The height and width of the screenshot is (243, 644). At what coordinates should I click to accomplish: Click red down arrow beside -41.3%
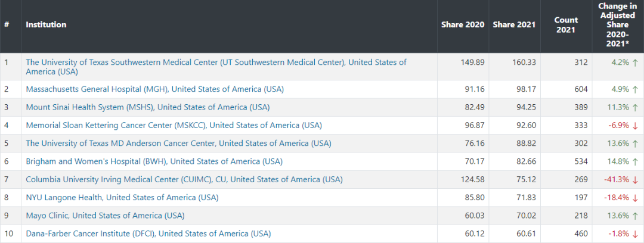[x=635, y=179]
